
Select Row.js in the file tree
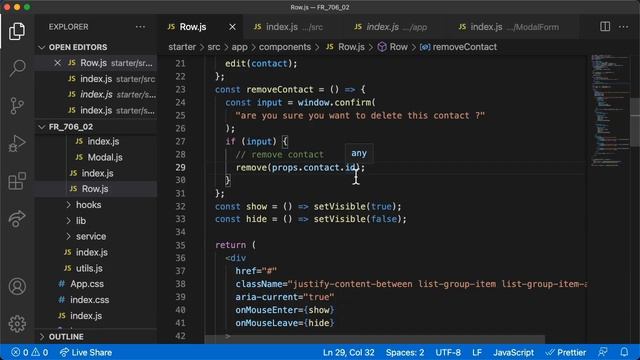click(95, 189)
